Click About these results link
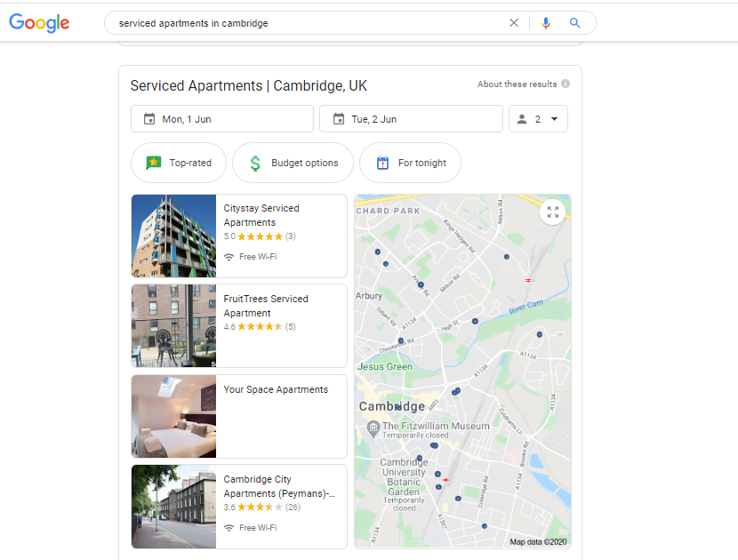Image resolution: width=738 pixels, height=560 pixels. click(517, 84)
